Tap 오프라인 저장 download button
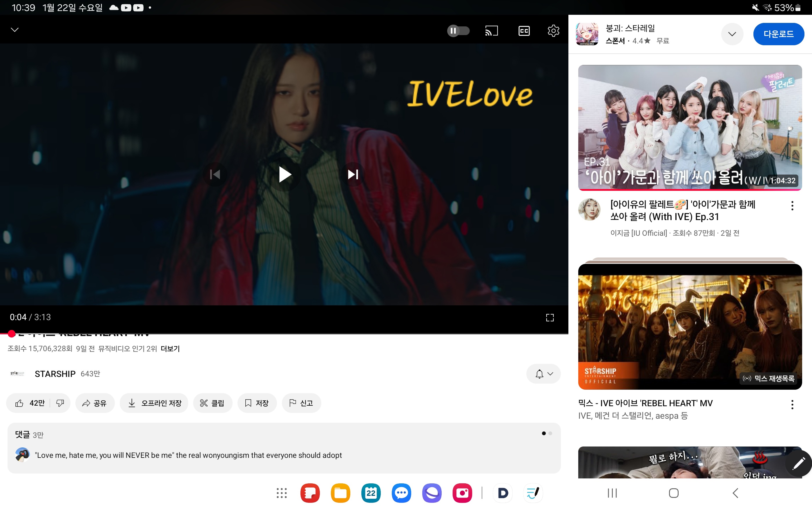Image resolution: width=812 pixels, height=508 pixels. pos(154,403)
